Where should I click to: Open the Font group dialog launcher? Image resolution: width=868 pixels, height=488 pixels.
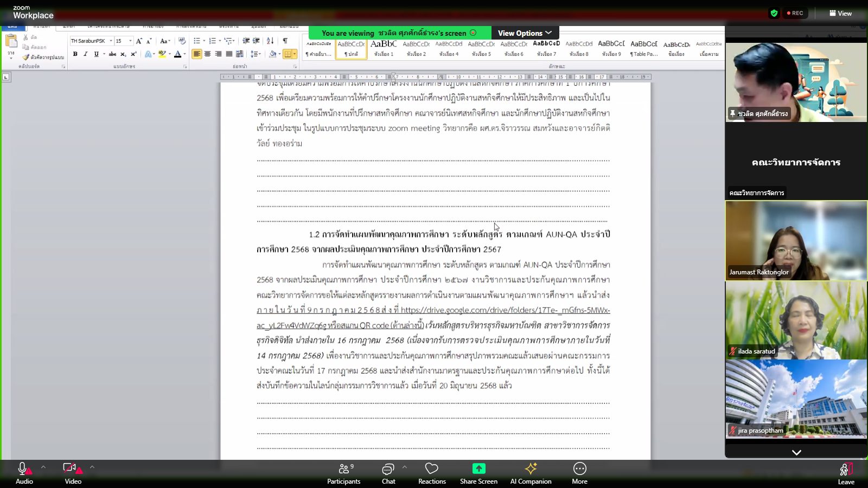[185, 66]
